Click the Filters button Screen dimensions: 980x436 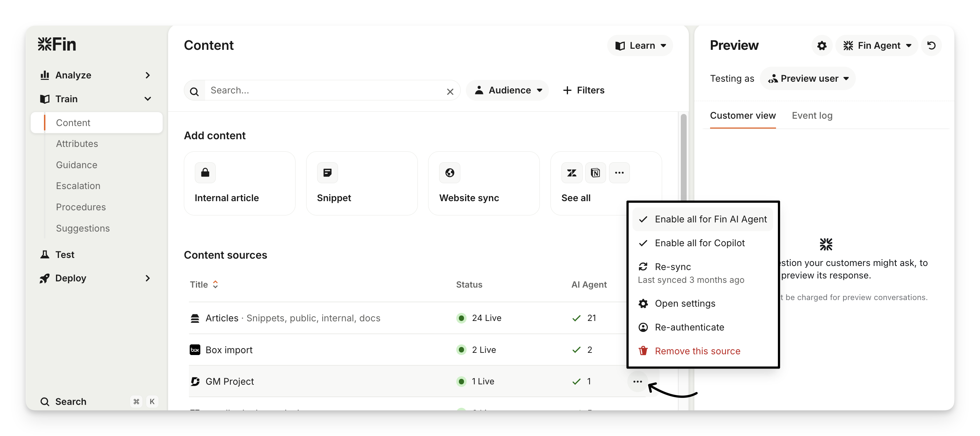click(x=584, y=90)
